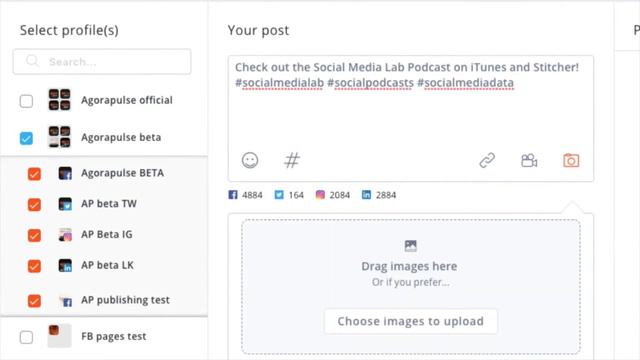Image resolution: width=640 pixels, height=360 pixels.
Task: Insert a link with chain icon
Action: [487, 160]
